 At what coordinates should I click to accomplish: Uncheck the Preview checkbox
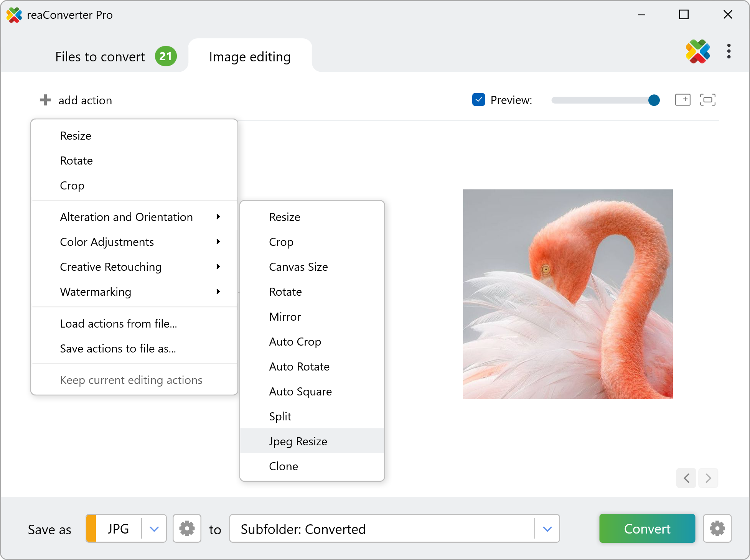(x=478, y=100)
